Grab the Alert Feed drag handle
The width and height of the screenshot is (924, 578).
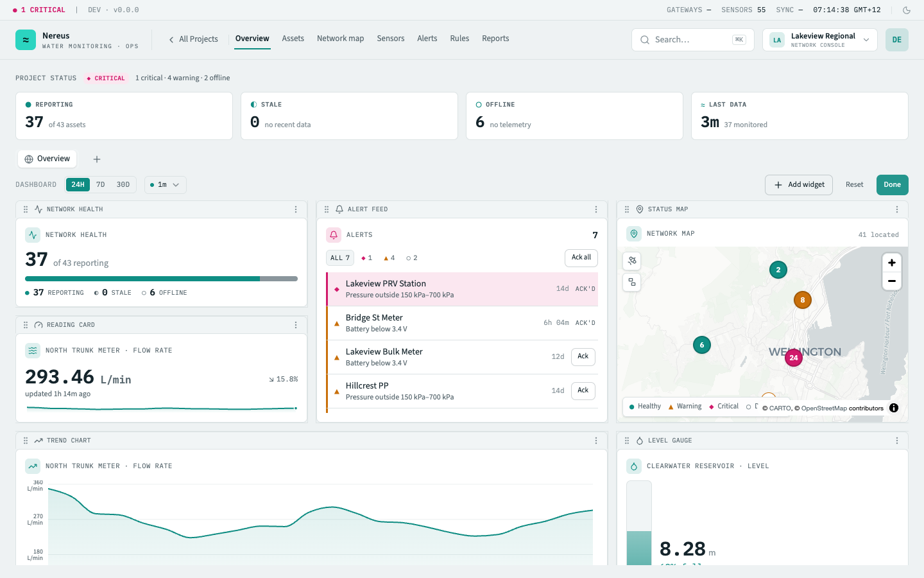pyautogui.click(x=327, y=209)
